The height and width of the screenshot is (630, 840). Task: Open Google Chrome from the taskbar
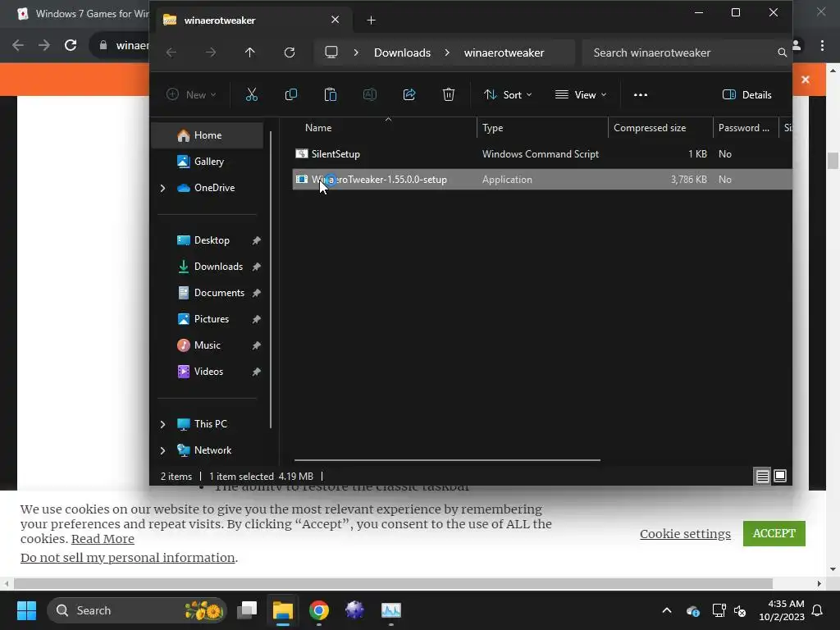click(x=319, y=610)
